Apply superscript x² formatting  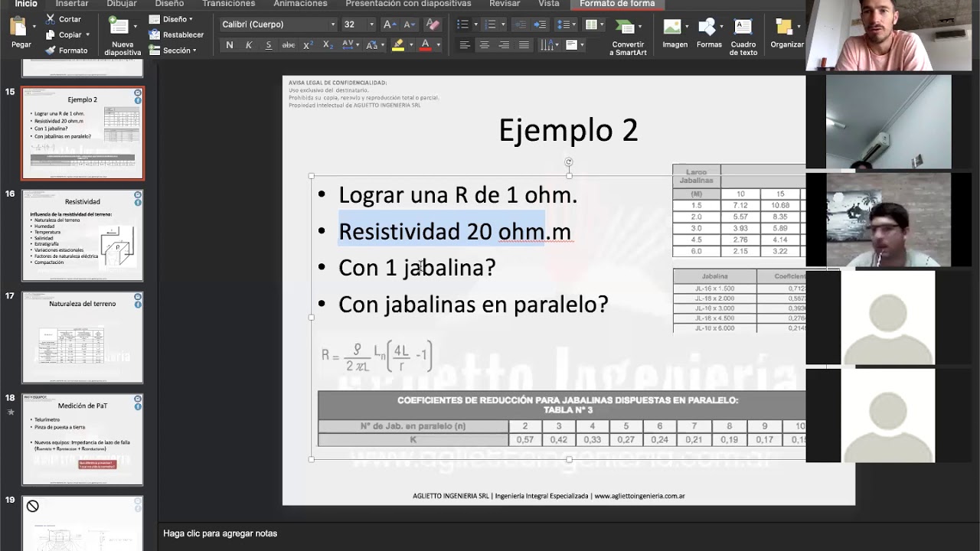(x=308, y=45)
